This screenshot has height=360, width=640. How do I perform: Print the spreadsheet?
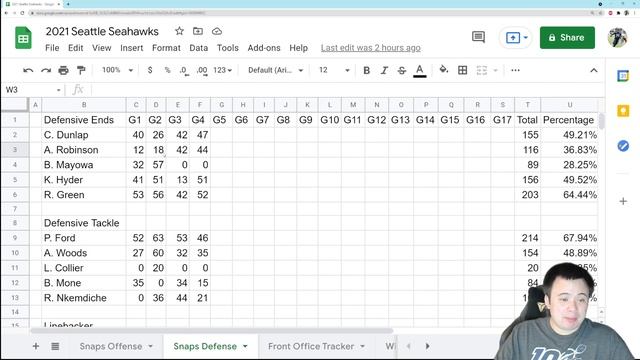[63, 70]
